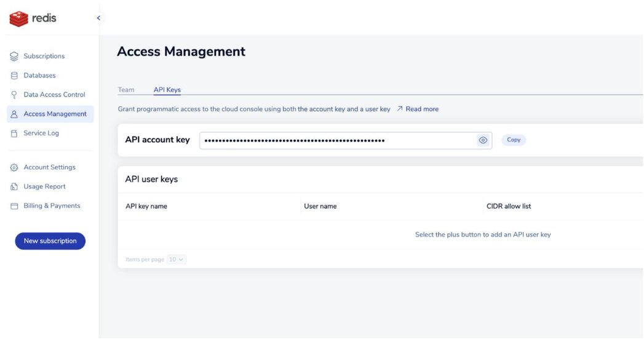This screenshot has width=644, height=339.
Task: Collapse the sidebar with the chevron arrow
Action: (x=98, y=18)
